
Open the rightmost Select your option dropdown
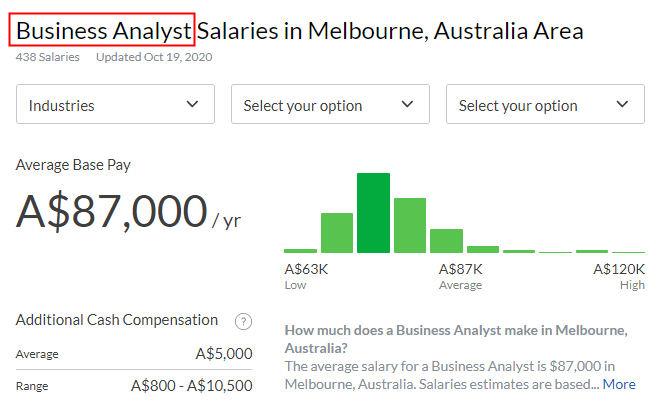point(545,104)
